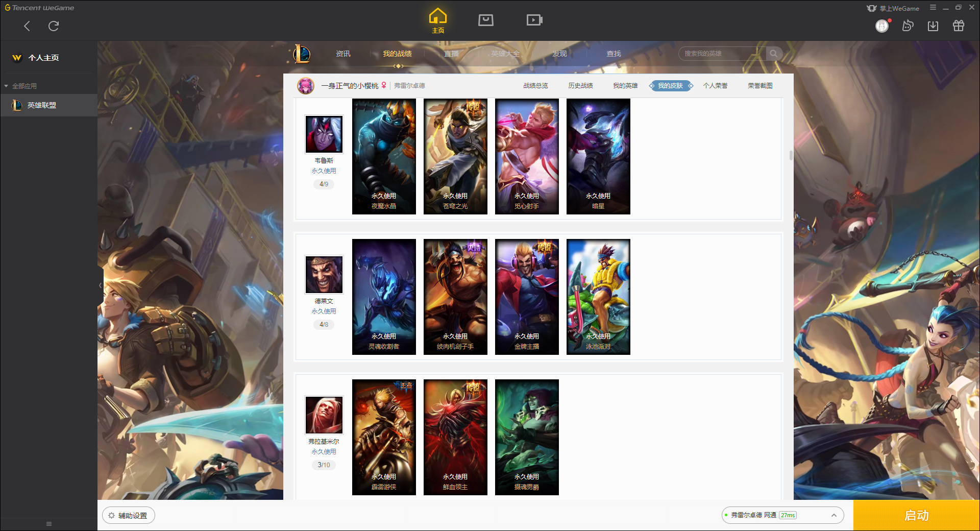
Task: Open the 觅心射手 skin card
Action: (x=527, y=156)
